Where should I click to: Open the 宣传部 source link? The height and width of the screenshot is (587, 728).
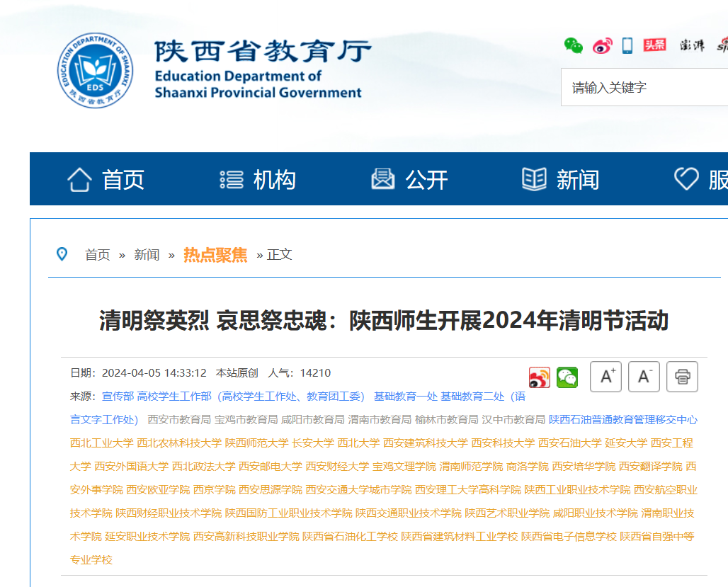pyautogui.click(x=118, y=397)
